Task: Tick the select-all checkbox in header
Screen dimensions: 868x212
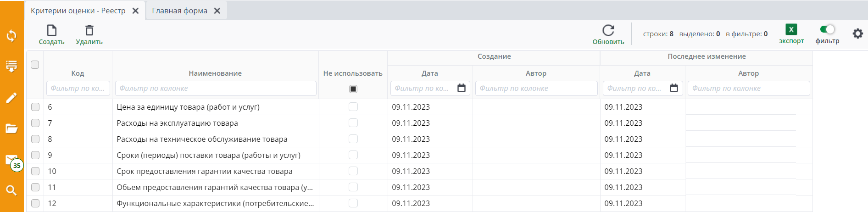Action: click(x=35, y=65)
